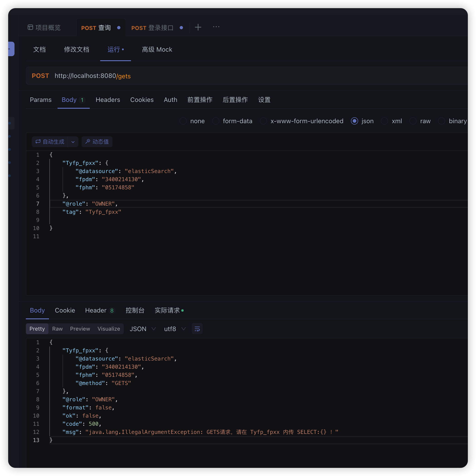
Task: Open the utf8 encoding dropdown
Action: click(x=175, y=329)
